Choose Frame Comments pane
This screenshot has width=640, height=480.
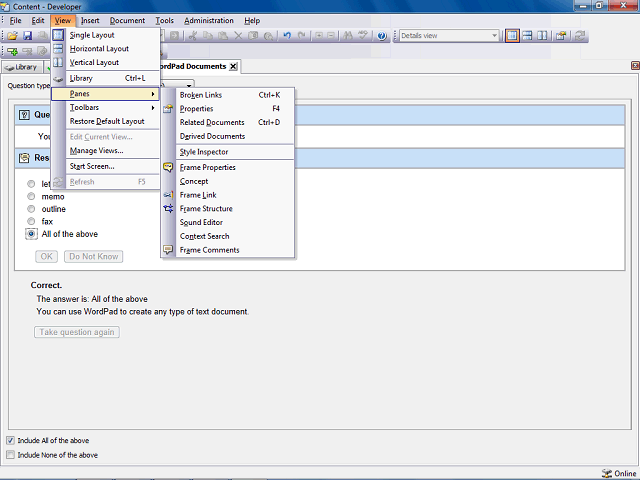point(228,250)
